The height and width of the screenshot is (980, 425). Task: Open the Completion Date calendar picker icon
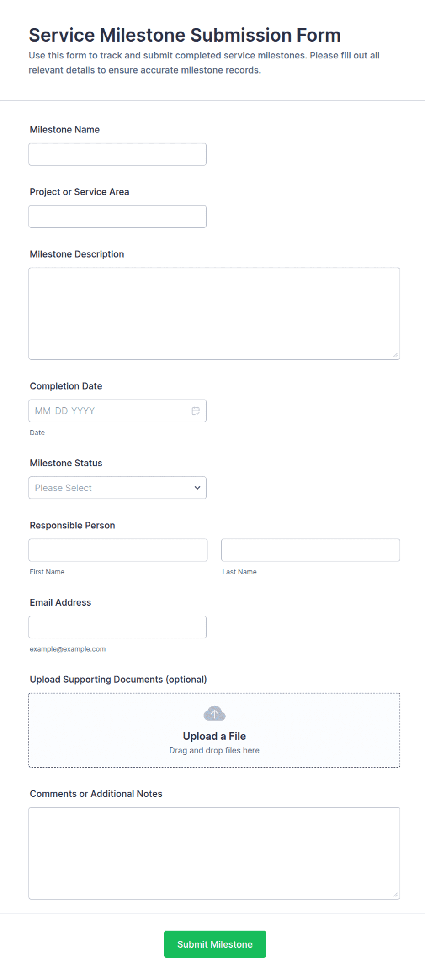point(196,411)
